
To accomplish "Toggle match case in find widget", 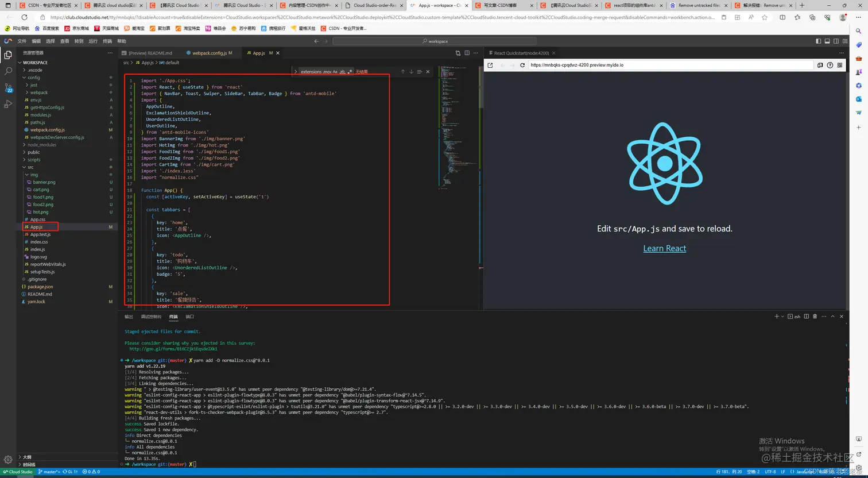I will [x=335, y=72].
